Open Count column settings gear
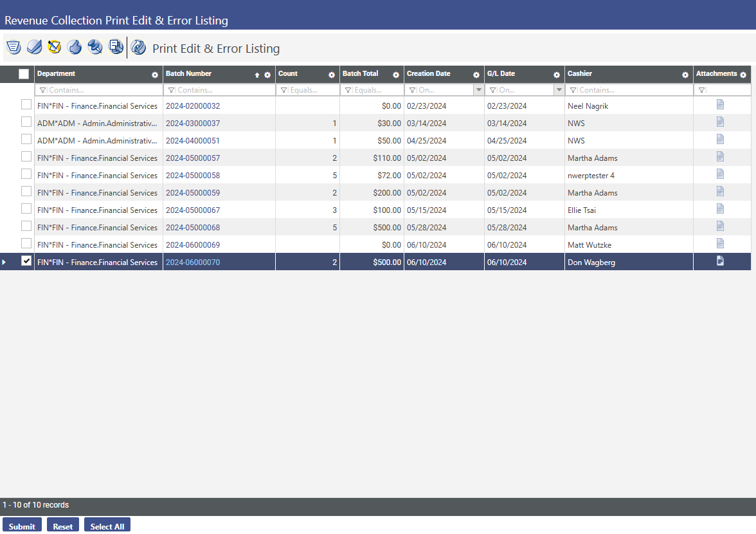Viewport: 756px width, 534px height. point(332,75)
